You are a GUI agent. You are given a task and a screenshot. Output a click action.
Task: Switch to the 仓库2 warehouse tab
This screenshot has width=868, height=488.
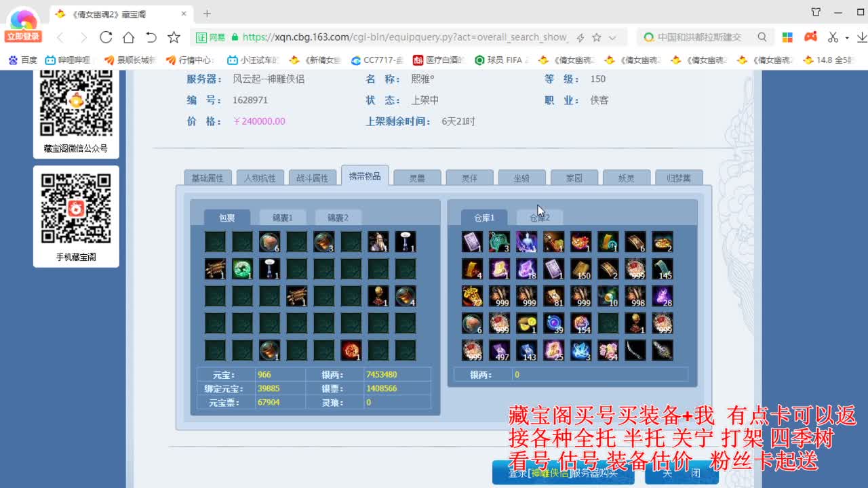(x=540, y=218)
